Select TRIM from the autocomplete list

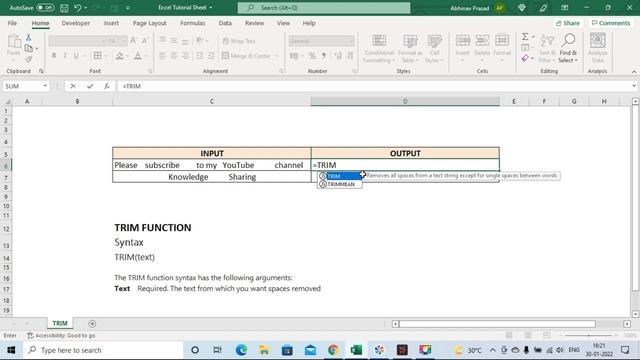click(340, 176)
